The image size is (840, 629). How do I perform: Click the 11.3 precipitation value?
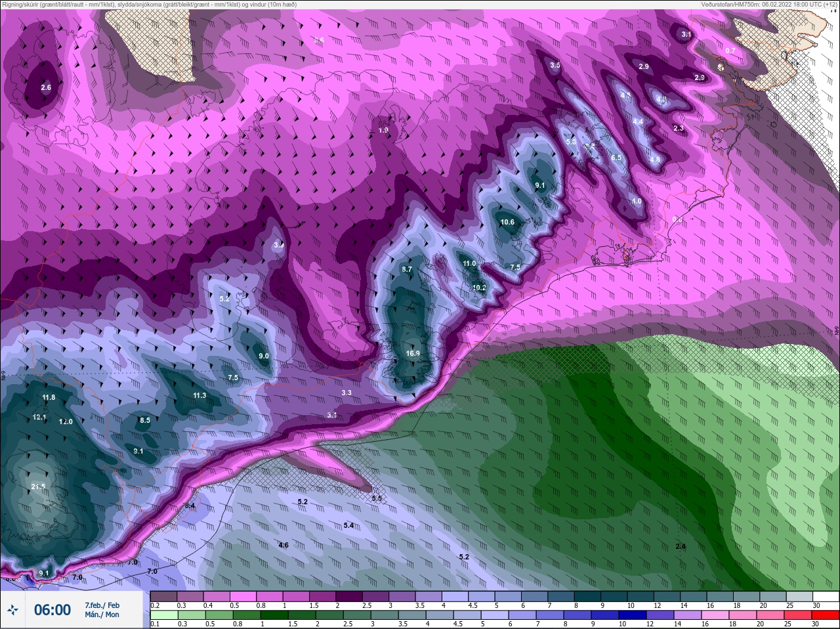click(199, 395)
